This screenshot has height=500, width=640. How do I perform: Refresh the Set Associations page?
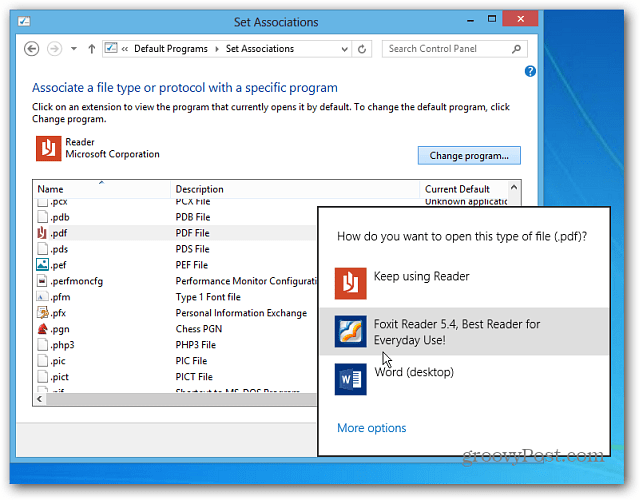click(362, 49)
